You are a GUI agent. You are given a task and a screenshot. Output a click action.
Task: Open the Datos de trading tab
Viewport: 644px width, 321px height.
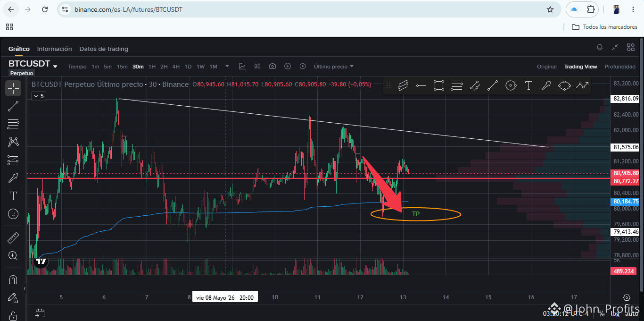click(104, 49)
